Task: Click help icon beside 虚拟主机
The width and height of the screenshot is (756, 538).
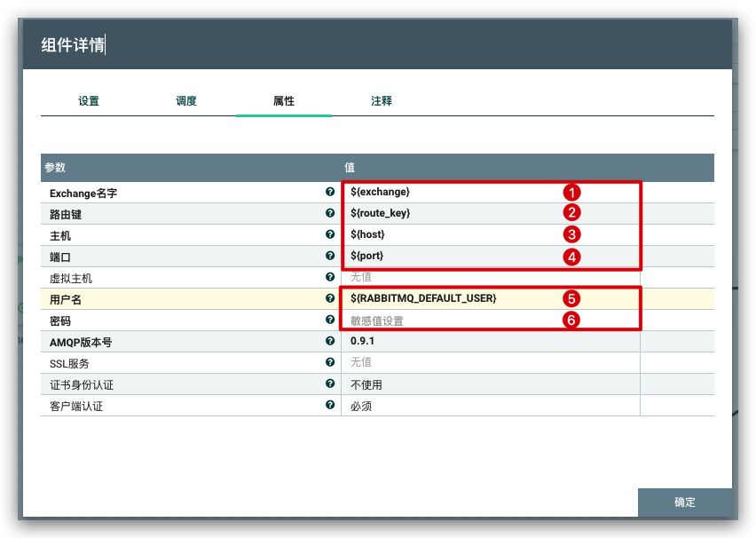Action: (330, 277)
